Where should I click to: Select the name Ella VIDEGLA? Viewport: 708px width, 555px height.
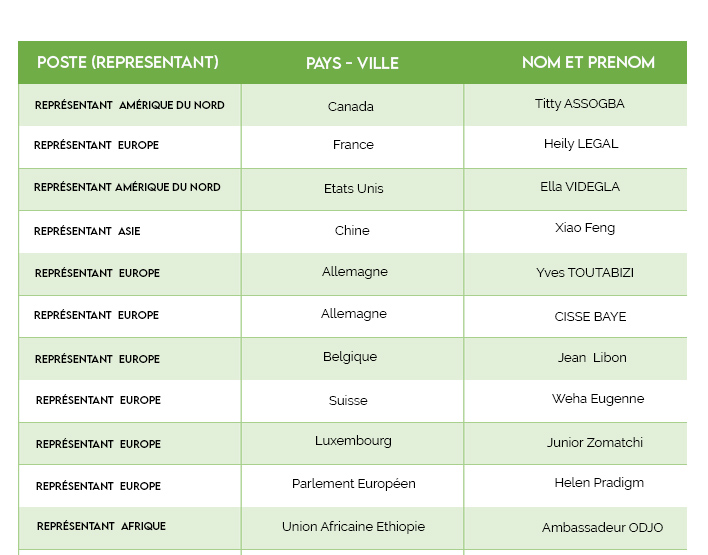[580, 187]
